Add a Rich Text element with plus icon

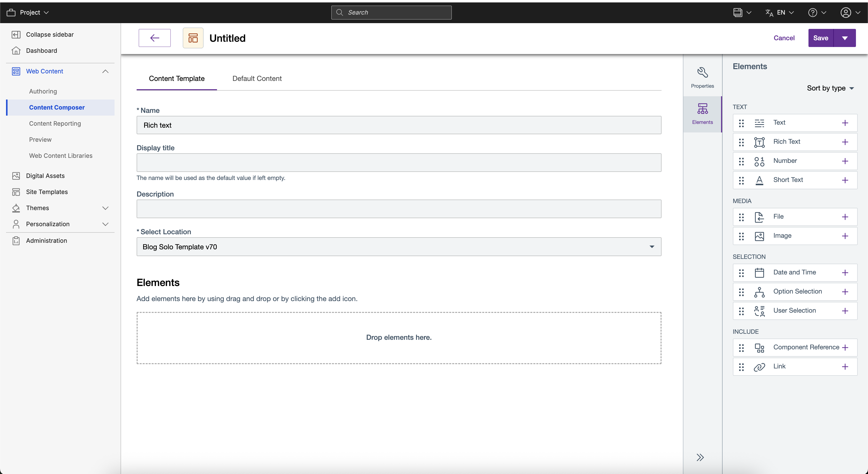click(x=845, y=141)
